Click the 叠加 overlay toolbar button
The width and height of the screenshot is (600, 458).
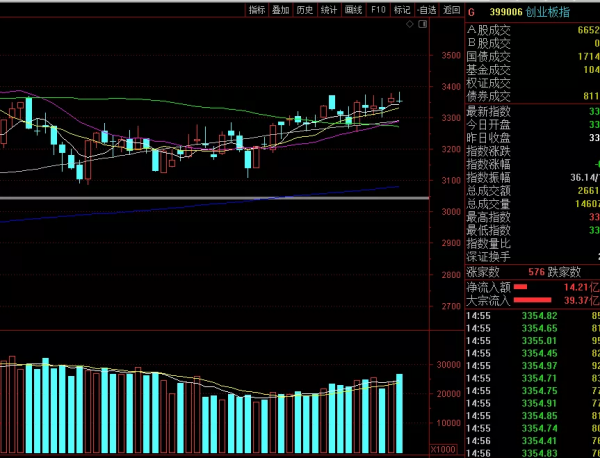[x=281, y=10]
